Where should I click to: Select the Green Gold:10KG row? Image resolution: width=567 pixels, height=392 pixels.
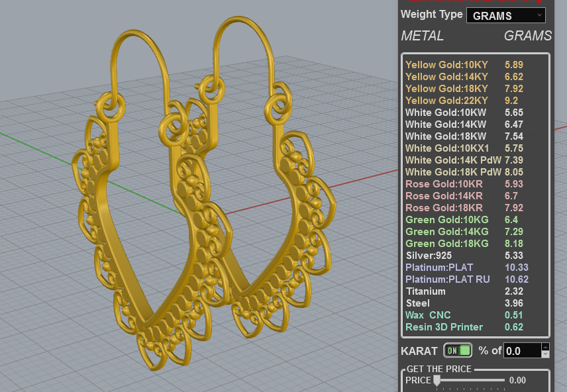pyautogui.click(x=476, y=220)
